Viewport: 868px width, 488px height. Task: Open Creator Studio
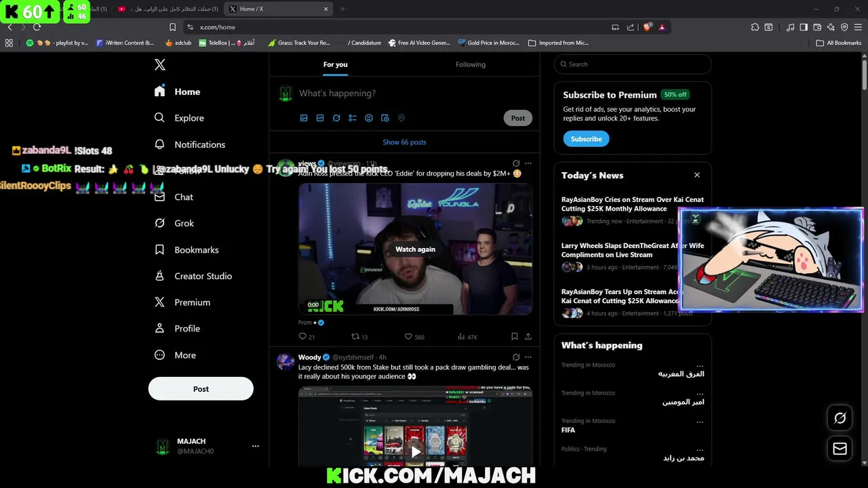pyautogui.click(x=193, y=276)
